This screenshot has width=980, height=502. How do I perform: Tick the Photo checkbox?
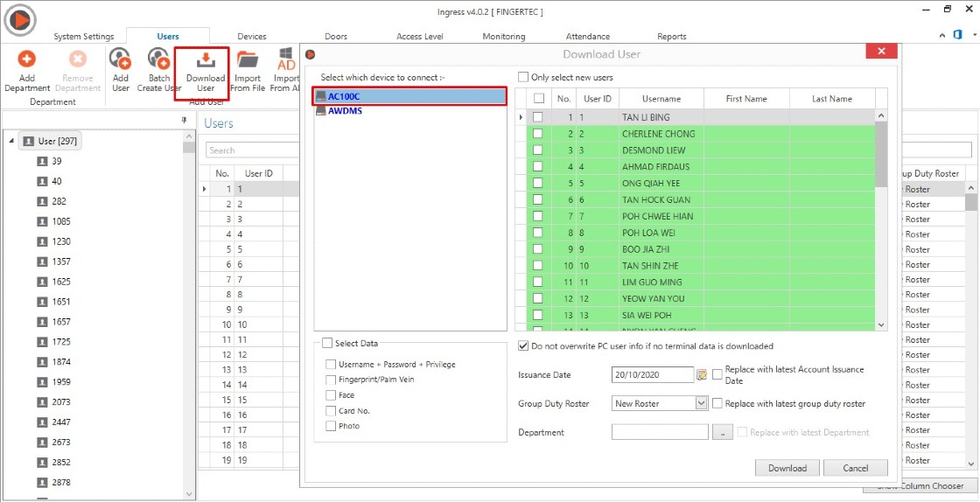(331, 426)
